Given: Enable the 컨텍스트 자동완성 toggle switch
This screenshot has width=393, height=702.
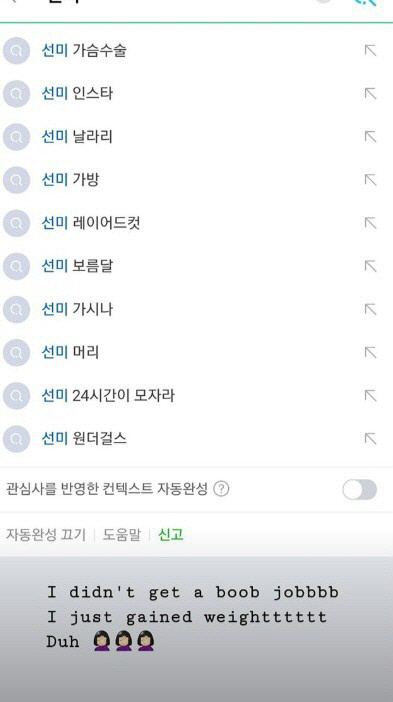Looking at the screenshot, I should click(359, 489).
